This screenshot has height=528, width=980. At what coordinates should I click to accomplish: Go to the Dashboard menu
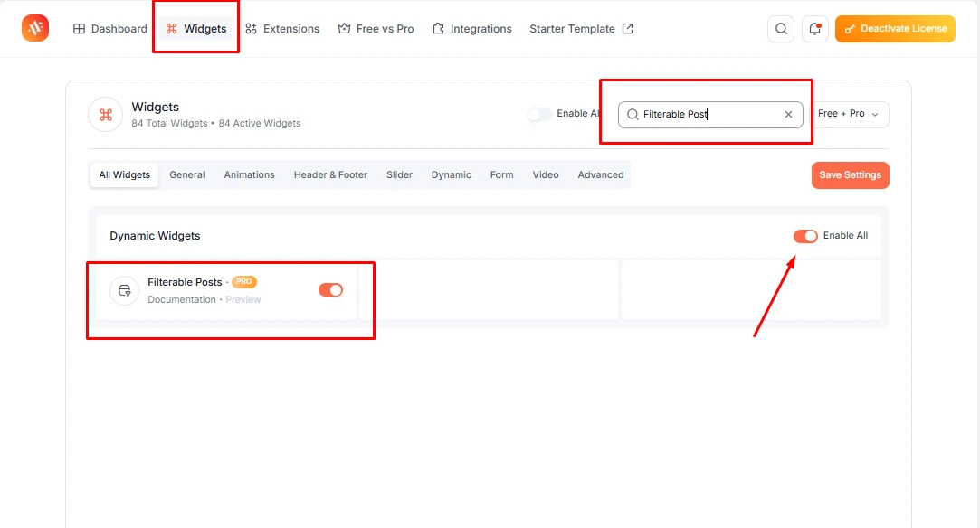pos(110,29)
